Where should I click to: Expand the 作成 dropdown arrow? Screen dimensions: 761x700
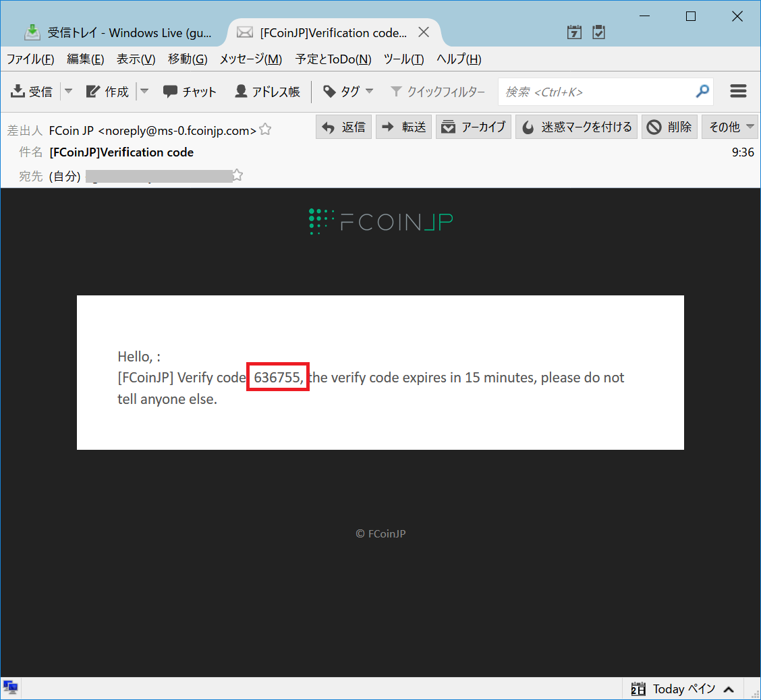(x=144, y=91)
